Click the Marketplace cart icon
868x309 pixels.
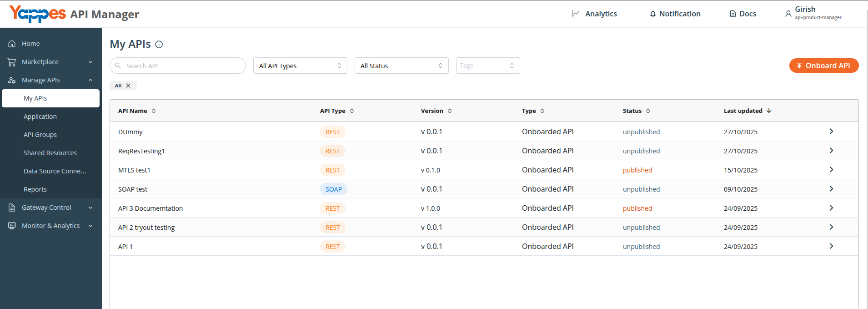pyautogui.click(x=12, y=62)
